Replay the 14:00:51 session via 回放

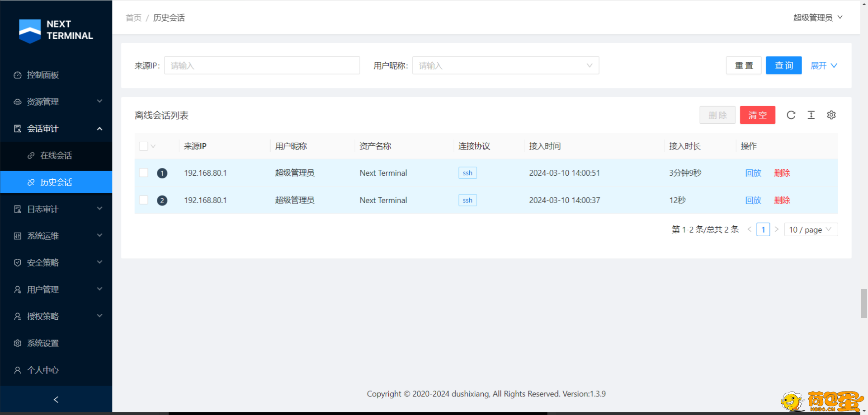point(753,173)
